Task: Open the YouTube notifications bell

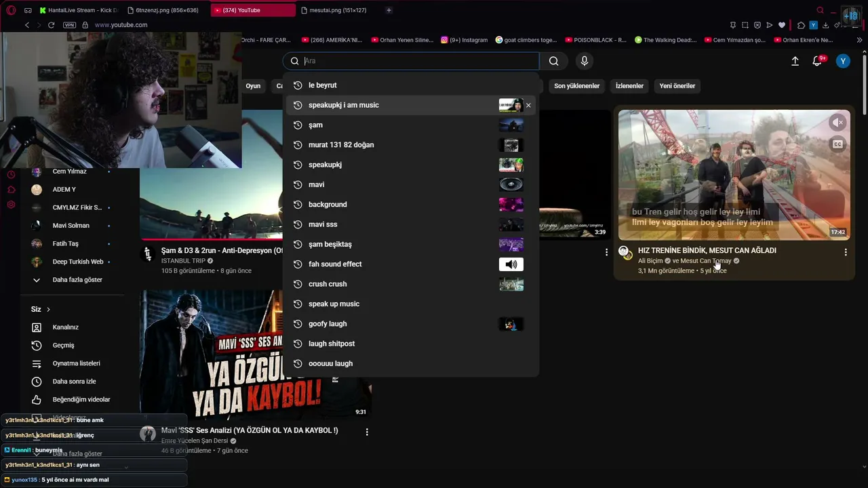Action: 818,61
